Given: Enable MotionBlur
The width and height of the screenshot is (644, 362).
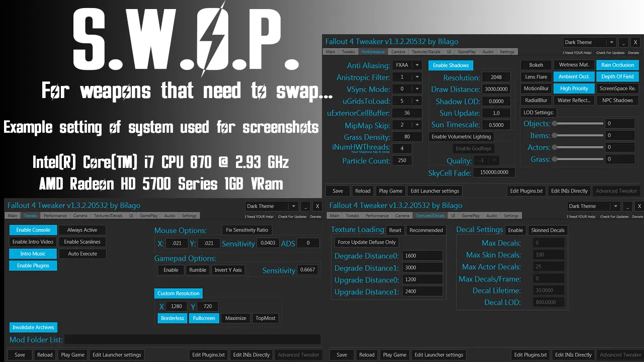Looking at the screenshot, I should click(x=536, y=88).
